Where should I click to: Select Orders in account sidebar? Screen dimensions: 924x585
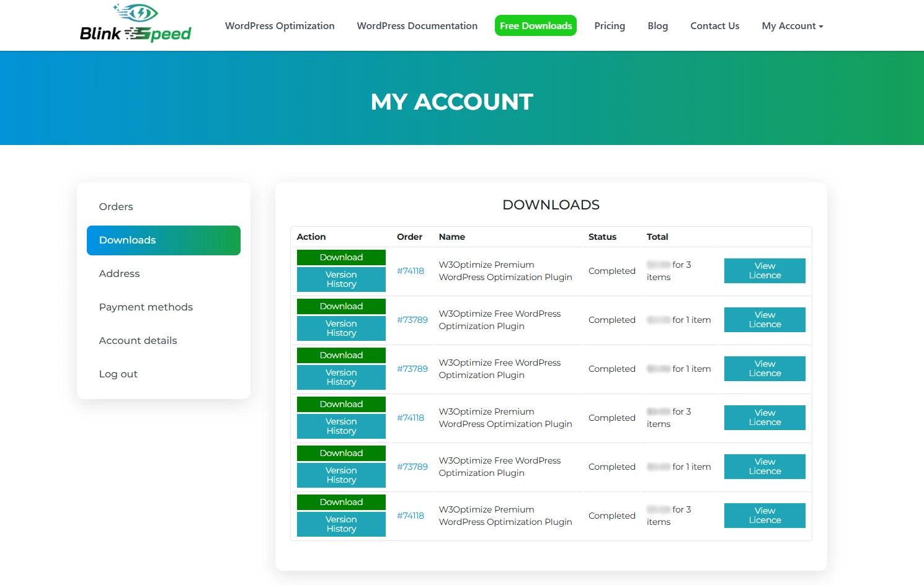tap(116, 206)
